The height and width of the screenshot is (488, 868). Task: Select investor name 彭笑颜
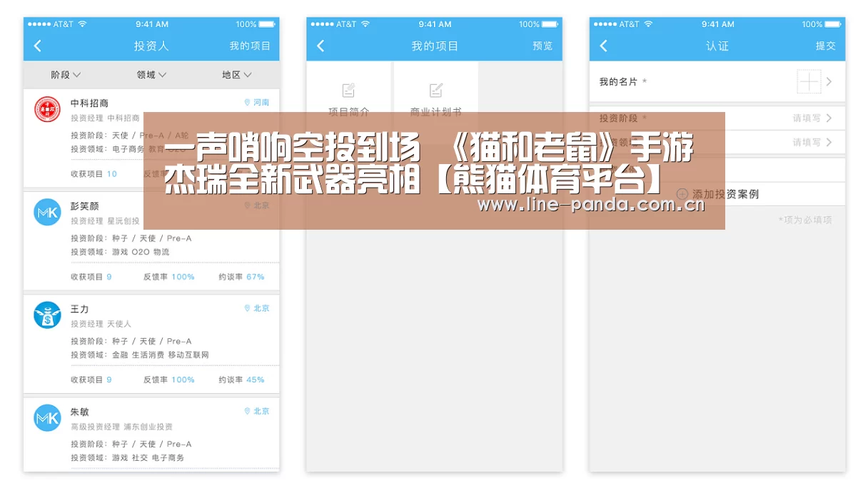click(84, 206)
